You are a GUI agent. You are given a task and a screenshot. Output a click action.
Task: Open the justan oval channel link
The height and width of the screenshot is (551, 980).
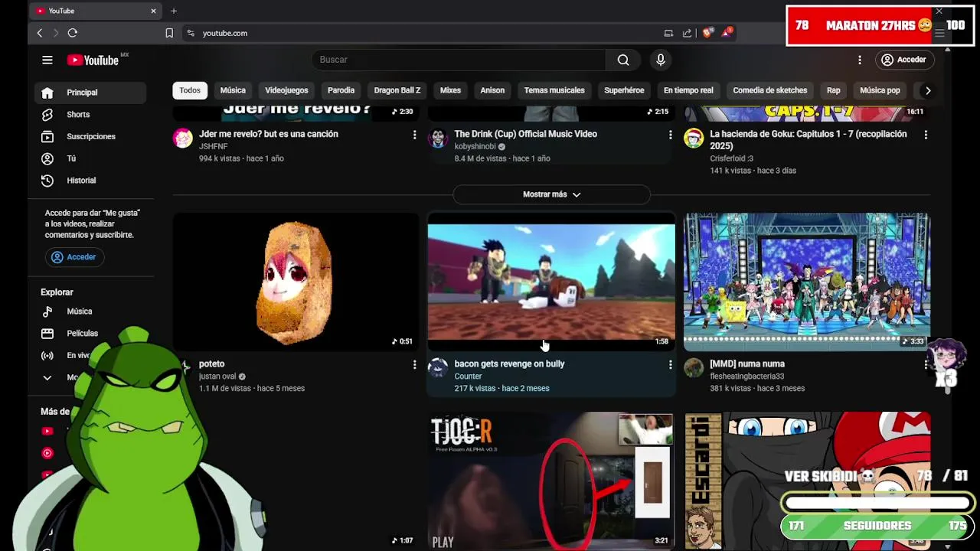(217, 377)
